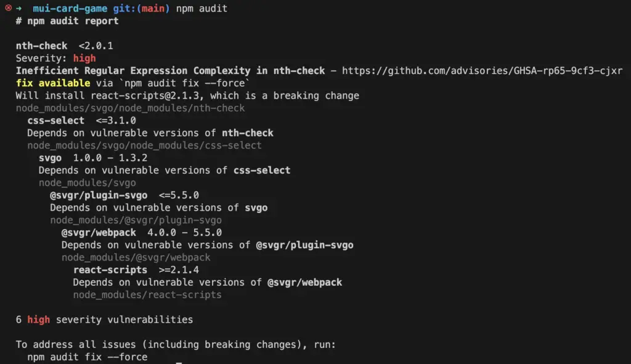Viewport: 631px width, 364px height.
Task: Click the css-select package entry
Action: 82,121
